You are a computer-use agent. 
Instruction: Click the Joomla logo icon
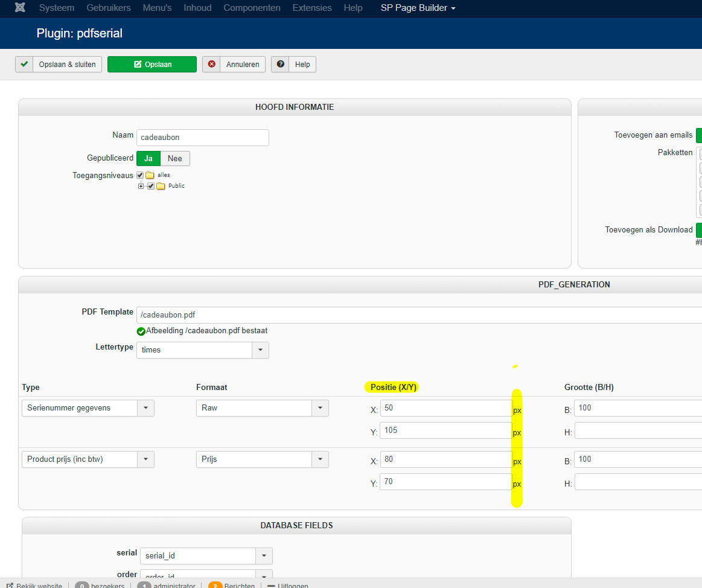[x=20, y=8]
